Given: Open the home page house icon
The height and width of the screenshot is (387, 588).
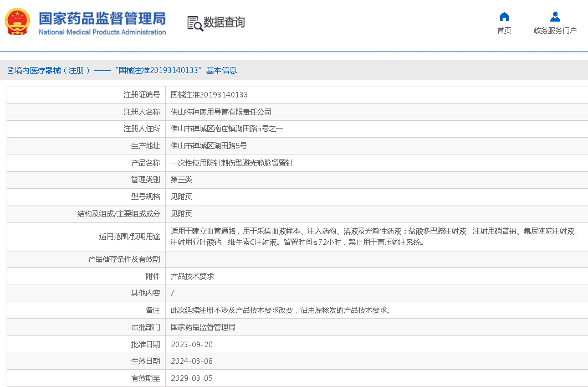Looking at the screenshot, I should pyautogui.click(x=504, y=17).
